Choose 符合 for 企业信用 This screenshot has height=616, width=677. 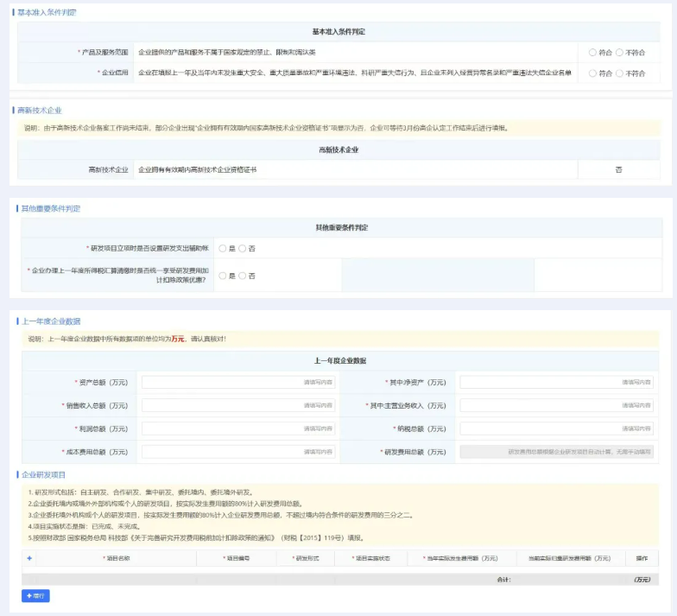click(x=593, y=73)
